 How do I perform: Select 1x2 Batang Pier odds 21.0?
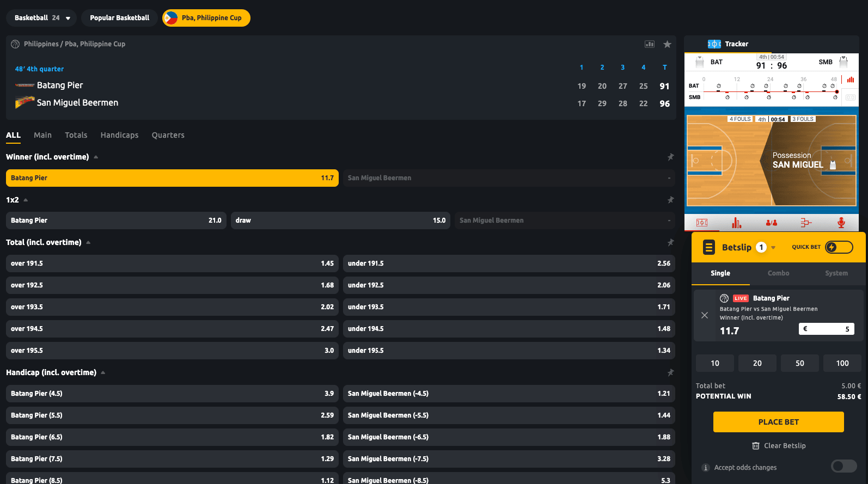click(116, 220)
